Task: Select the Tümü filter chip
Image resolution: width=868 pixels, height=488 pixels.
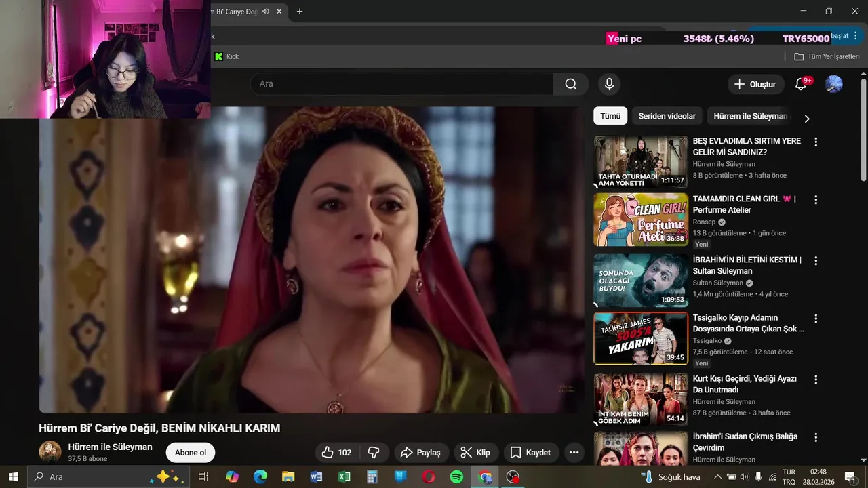Action: pos(610,116)
